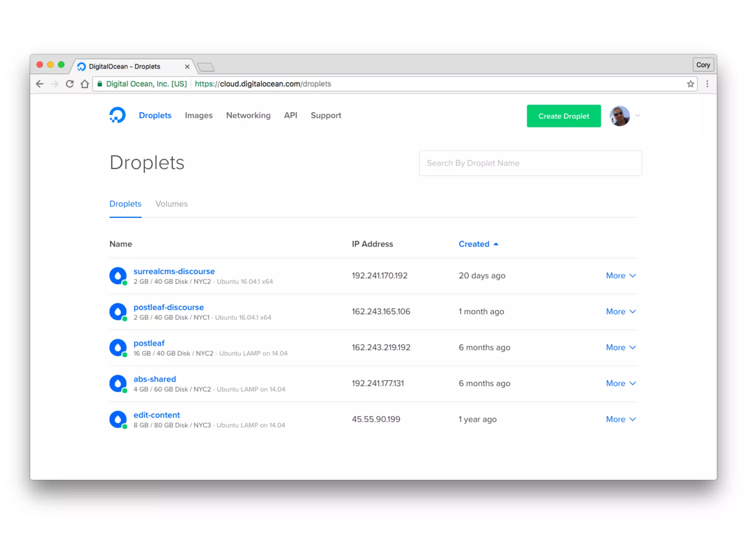The height and width of the screenshot is (560, 747).
Task: Expand More menu for surrealcms-discourse
Action: tap(620, 276)
